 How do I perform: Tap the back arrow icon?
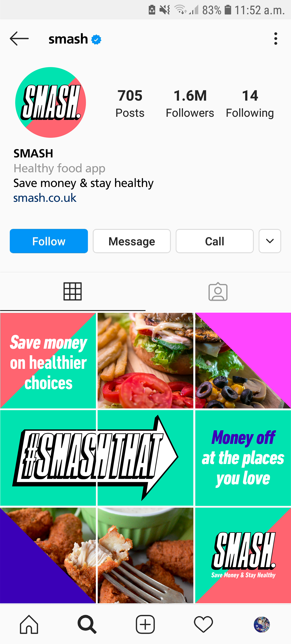pos(19,39)
